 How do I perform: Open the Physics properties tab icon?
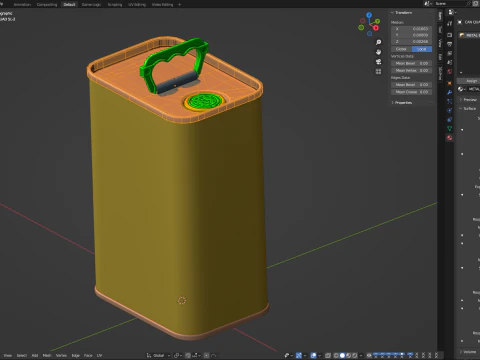(450, 110)
